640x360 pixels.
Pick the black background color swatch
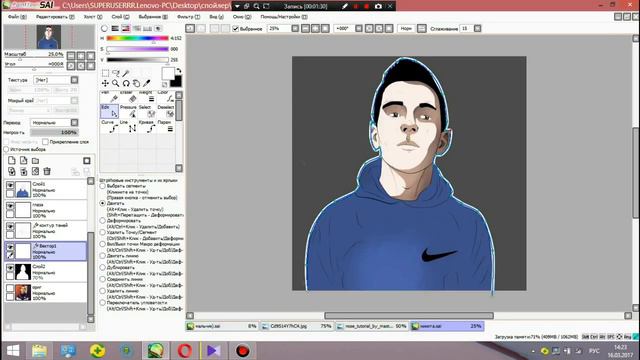(176, 82)
